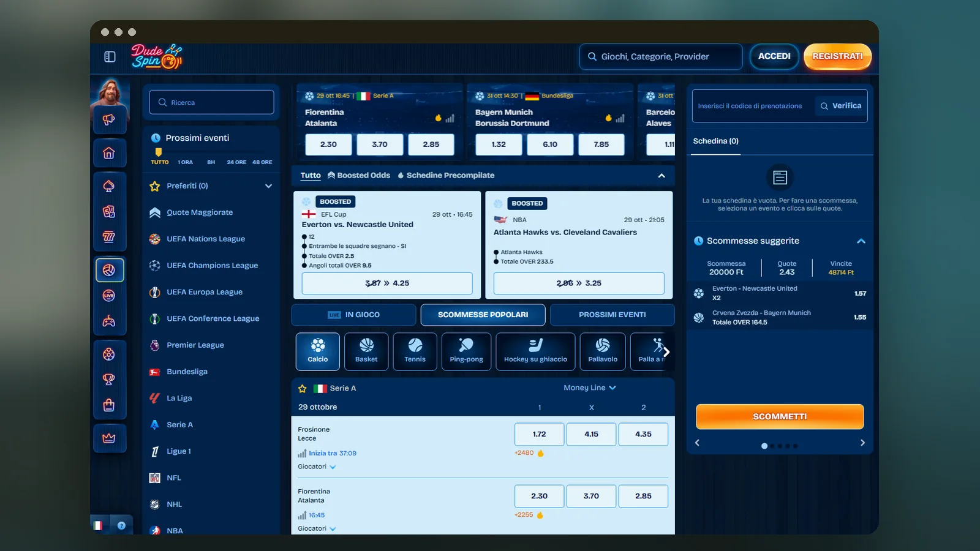
Task: Click the REGISTRATI button
Action: tap(837, 56)
